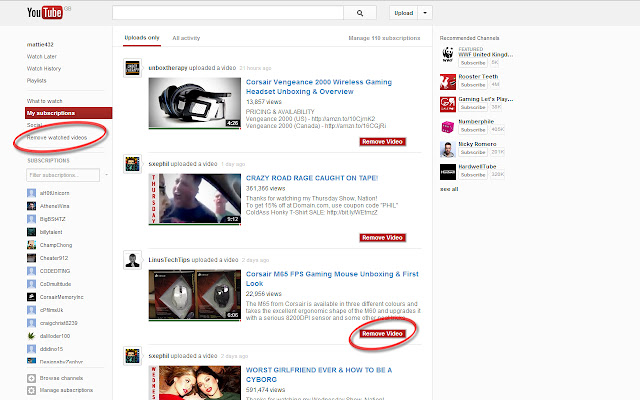The width and height of the screenshot is (640, 400).
Task: Focus the YouTube search field
Action: point(228,13)
